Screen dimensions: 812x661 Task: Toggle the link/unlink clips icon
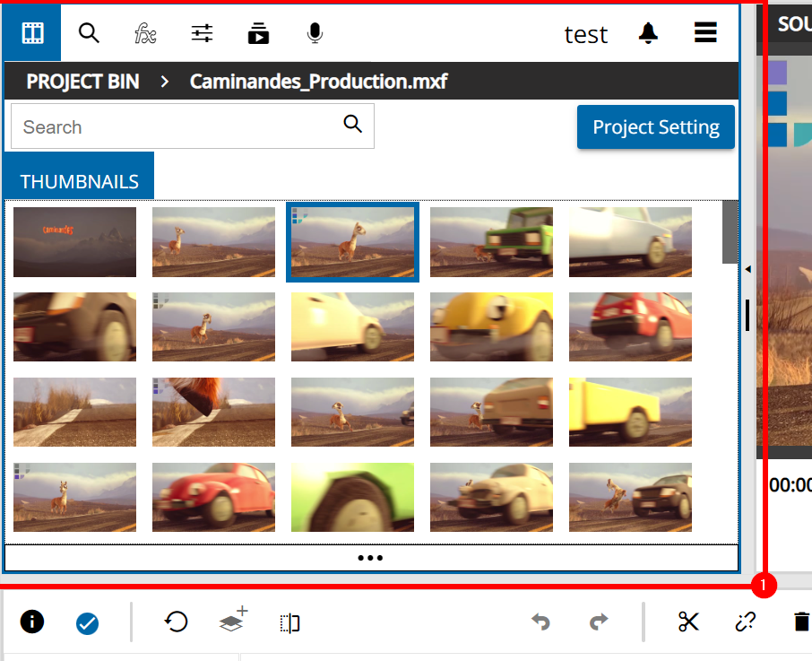pyautogui.click(x=745, y=622)
